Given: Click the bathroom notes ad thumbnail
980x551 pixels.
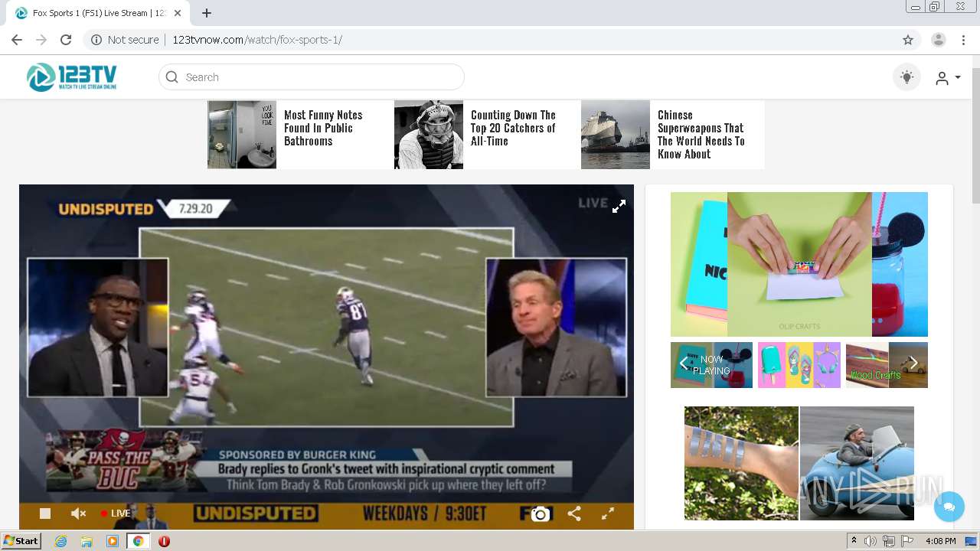Looking at the screenshot, I should [x=242, y=135].
